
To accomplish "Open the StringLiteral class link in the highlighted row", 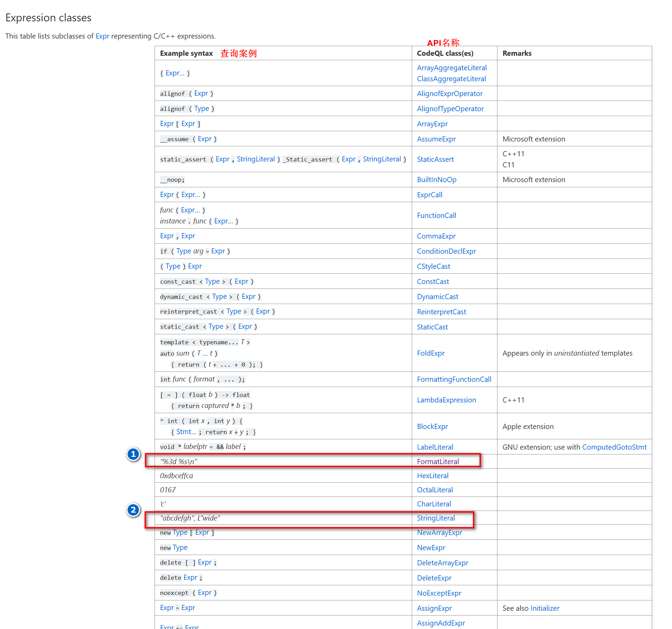I will pos(435,518).
